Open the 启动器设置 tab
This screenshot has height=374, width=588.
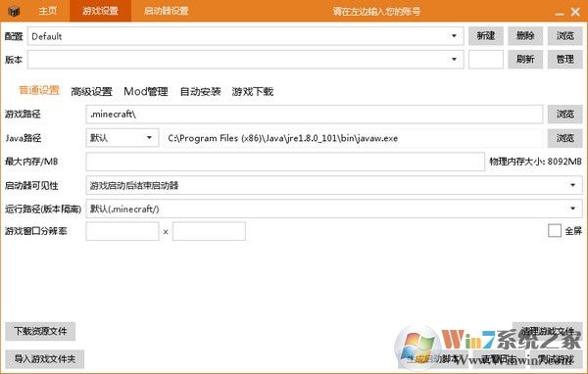[x=167, y=11]
